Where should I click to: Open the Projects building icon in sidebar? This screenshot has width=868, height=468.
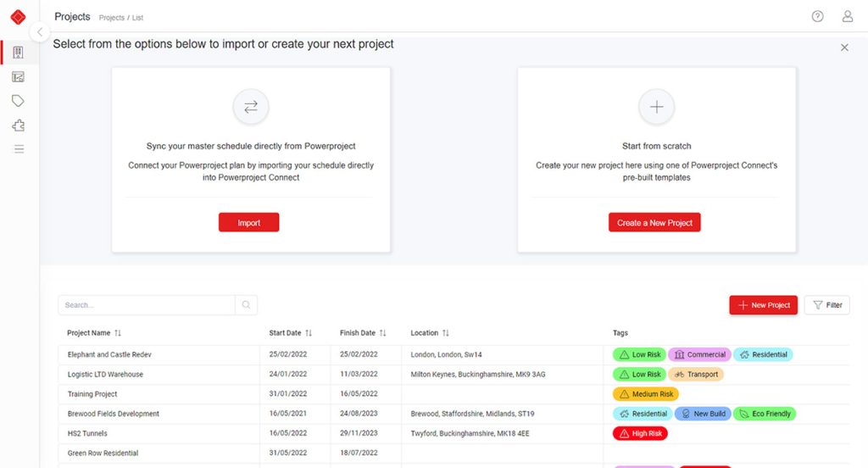[18, 53]
